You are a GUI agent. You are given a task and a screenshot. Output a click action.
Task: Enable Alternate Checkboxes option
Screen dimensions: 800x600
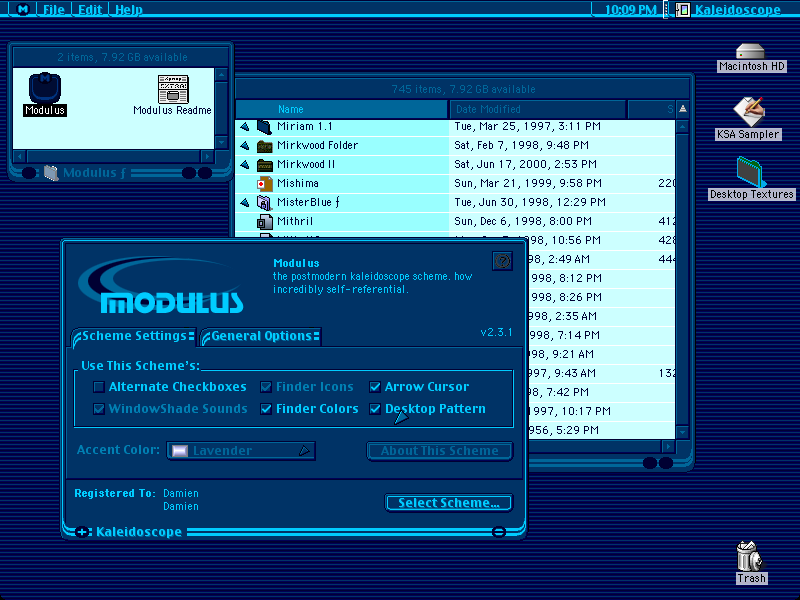[x=99, y=387]
